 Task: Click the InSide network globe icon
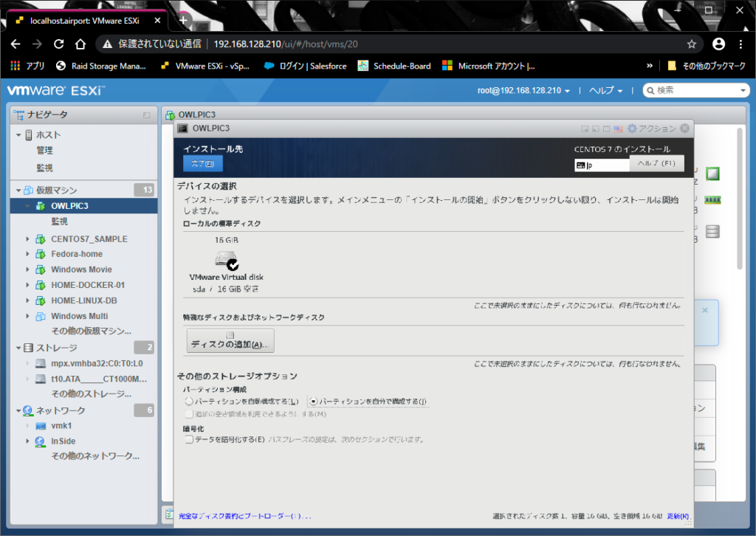(x=41, y=441)
